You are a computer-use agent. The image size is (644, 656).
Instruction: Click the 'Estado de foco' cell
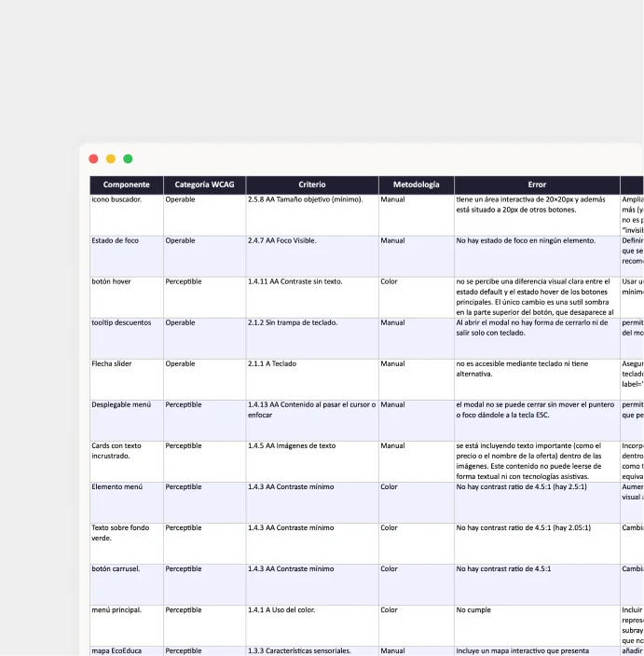click(x=127, y=256)
